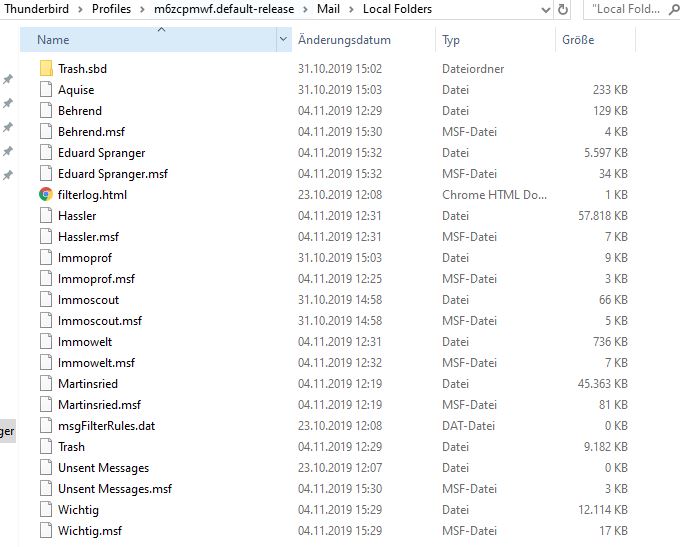Select the Martinsried file icon
Viewport: 680px width, 547px height.
coord(46,383)
